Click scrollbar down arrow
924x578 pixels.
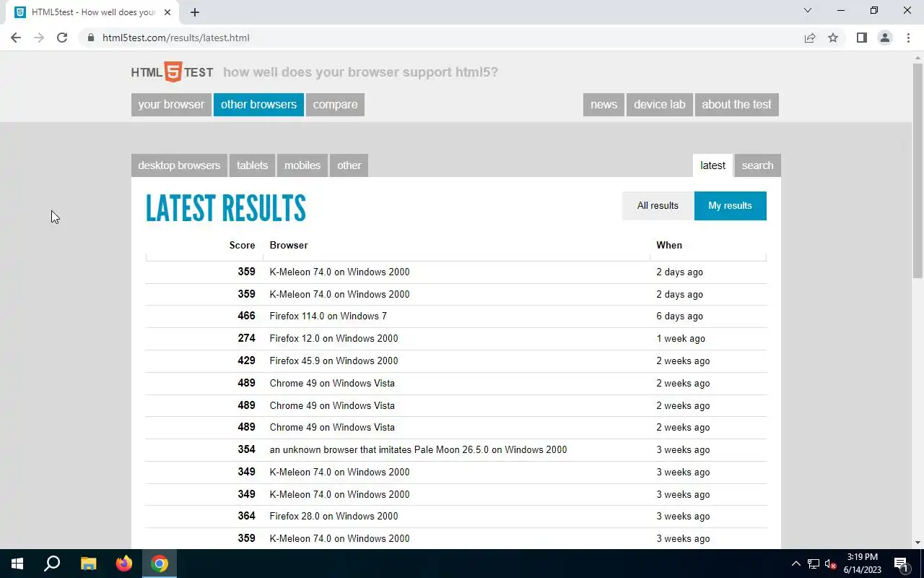pyautogui.click(x=918, y=543)
